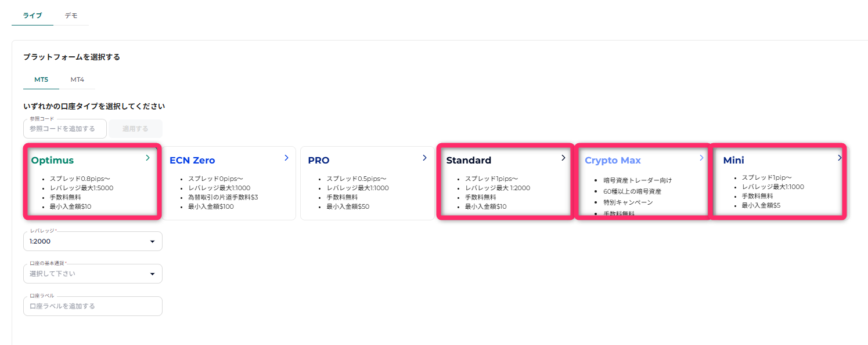The width and height of the screenshot is (868, 345).
Task: Click the レバレッジ最大 1:2000 text in Standard
Action: tap(498, 188)
